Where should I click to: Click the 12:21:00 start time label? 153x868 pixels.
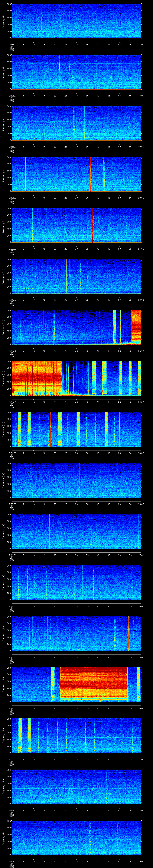click(12, 300)
